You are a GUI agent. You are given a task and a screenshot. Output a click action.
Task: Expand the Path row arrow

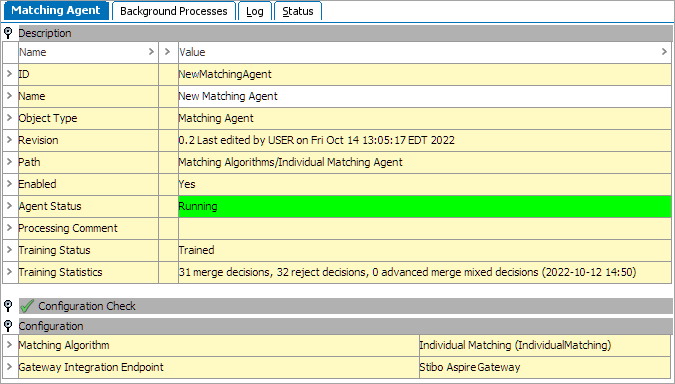pos(9,161)
